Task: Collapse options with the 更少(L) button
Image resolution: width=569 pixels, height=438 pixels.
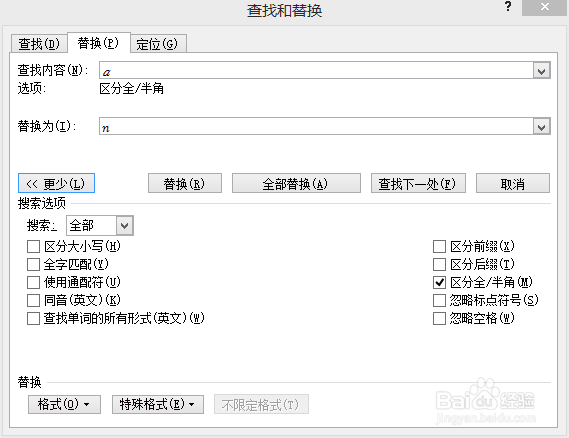Action: pos(56,183)
